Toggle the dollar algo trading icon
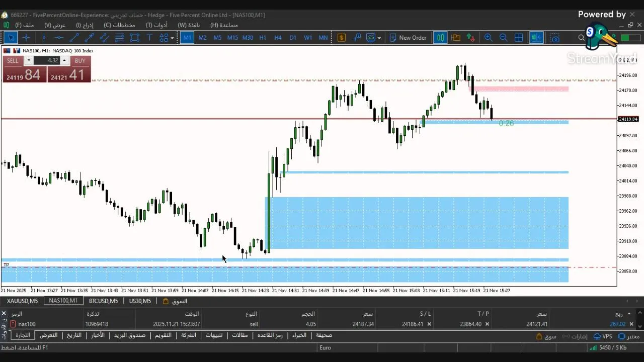Viewport: 644px width, 362px height. click(x=342, y=38)
